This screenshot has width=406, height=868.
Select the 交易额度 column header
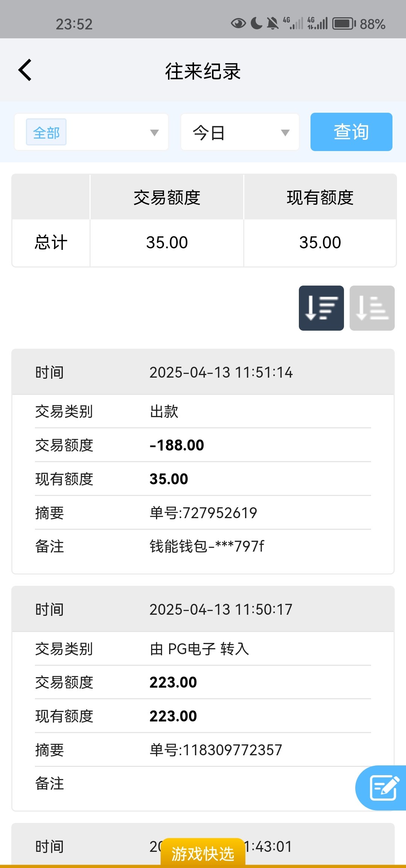167,198
